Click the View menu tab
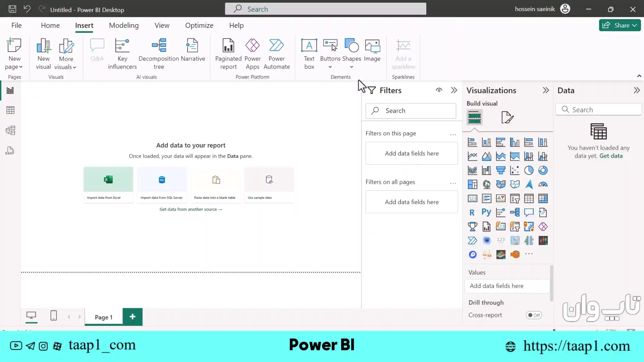Viewport: 644px width, 362px height. (162, 25)
